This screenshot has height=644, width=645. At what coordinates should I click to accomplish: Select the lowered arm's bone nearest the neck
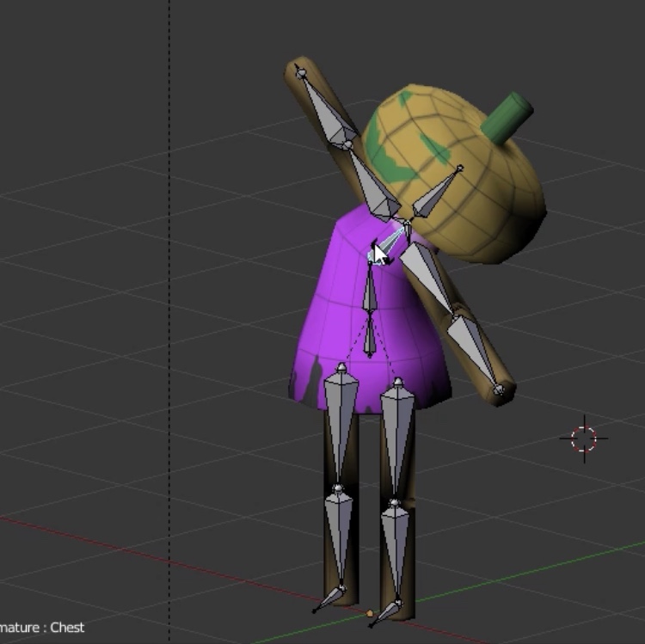coord(426,274)
